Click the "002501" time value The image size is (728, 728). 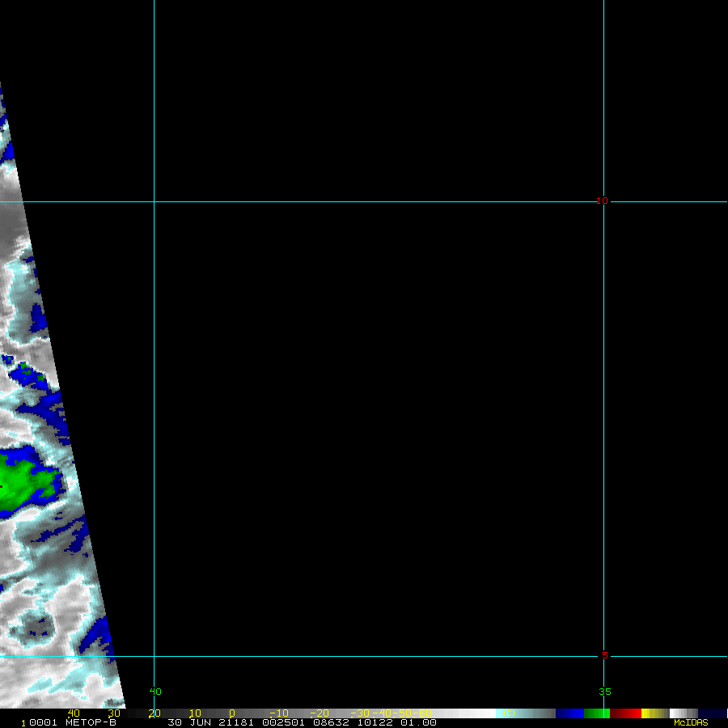click(283, 722)
